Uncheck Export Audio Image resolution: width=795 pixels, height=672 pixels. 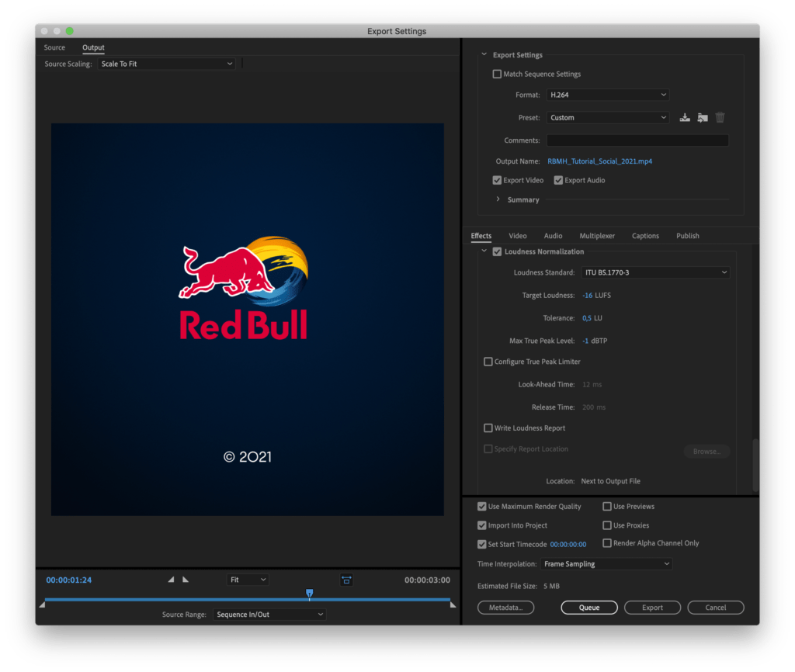[x=558, y=181]
